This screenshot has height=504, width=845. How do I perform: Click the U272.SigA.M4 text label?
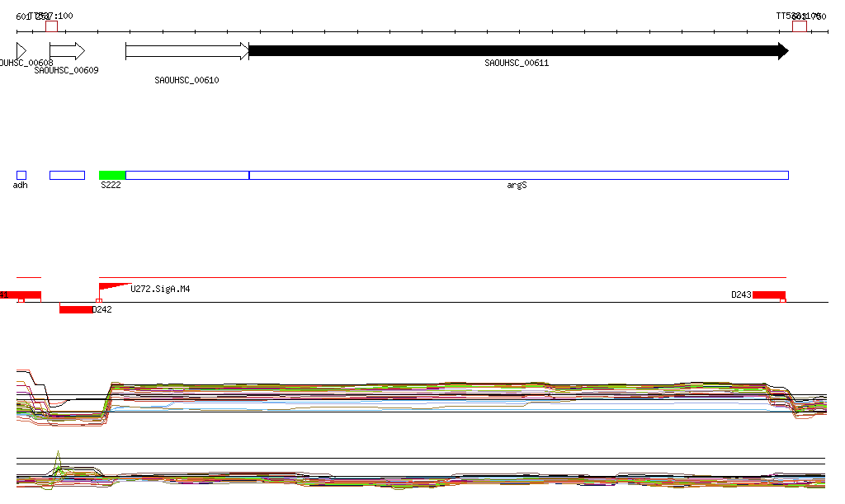[160, 289]
